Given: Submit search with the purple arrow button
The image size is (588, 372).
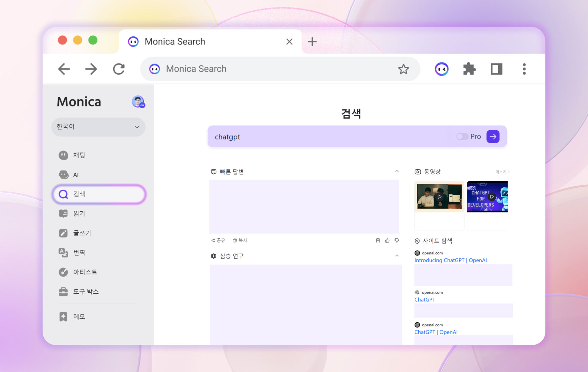Looking at the screenshot, I should click(493, 136).
